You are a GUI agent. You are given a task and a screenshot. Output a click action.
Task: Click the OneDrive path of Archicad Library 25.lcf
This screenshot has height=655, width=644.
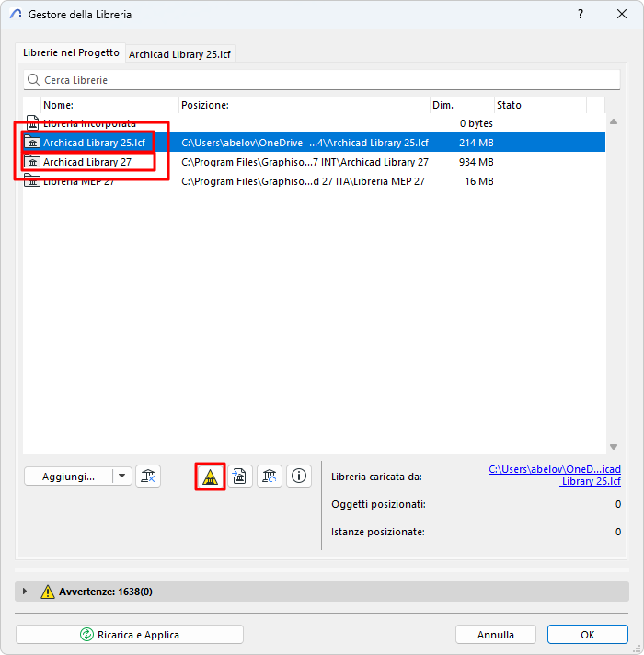point(305,143)
